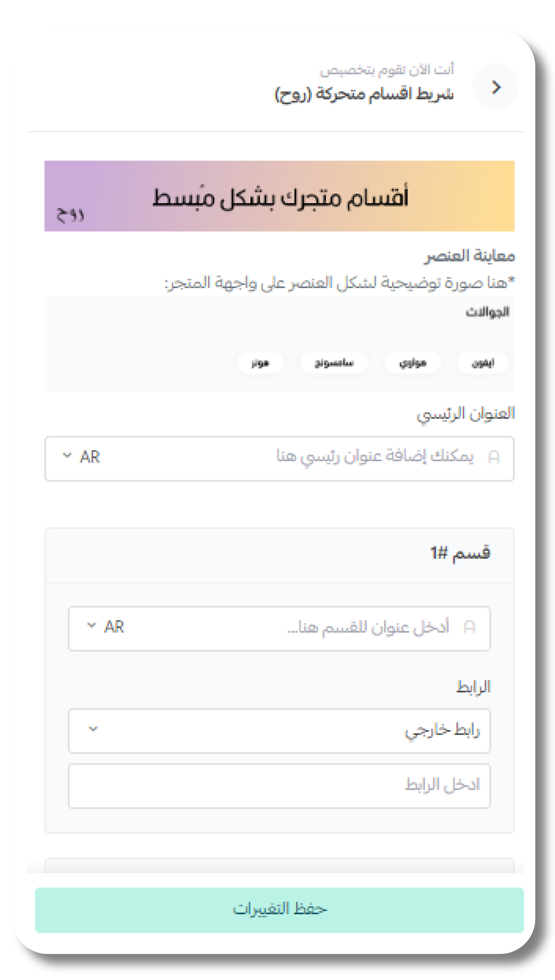Click the ايفون chip in the preview
This screenshot has width=555, height=980.
pos(483,362)
